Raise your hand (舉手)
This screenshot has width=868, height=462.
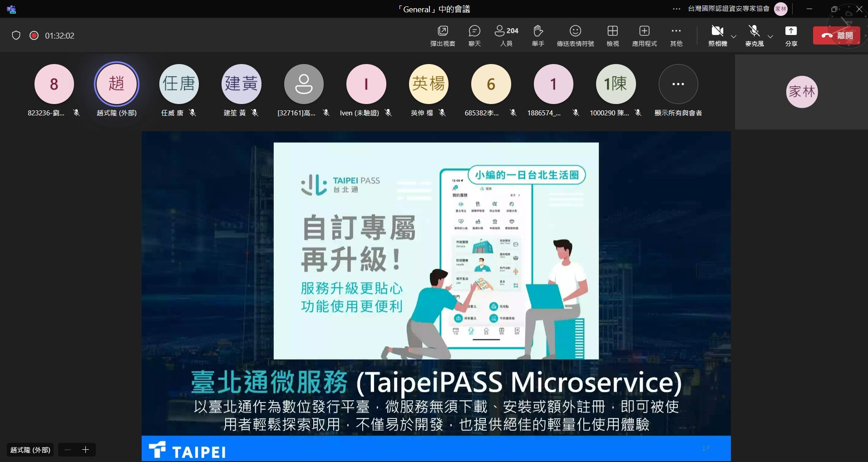point(538,35)
